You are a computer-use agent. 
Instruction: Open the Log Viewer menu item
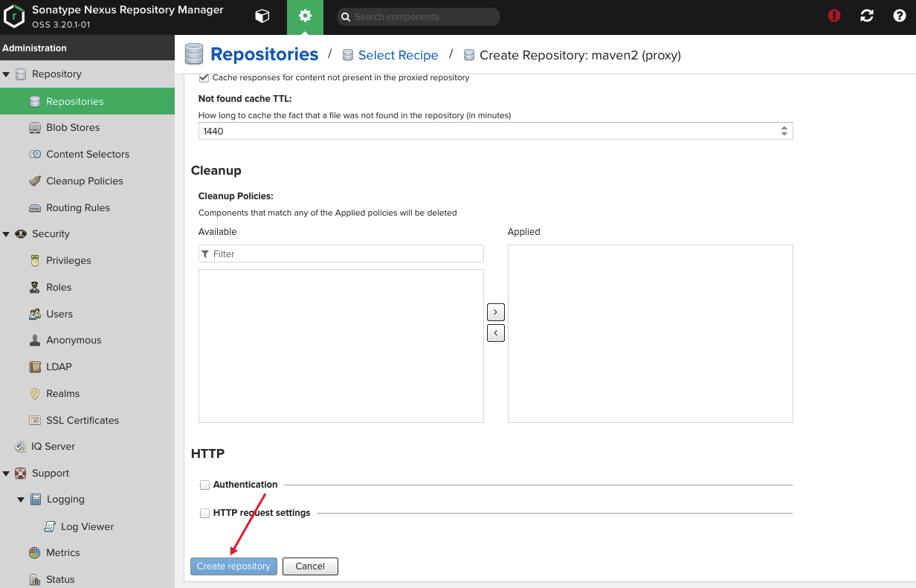click(87, 527)
